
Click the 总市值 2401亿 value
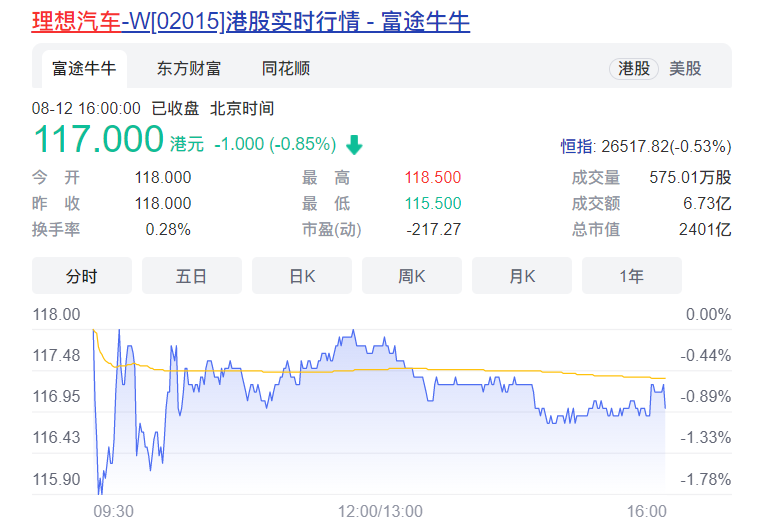click(x=707, y=230)
